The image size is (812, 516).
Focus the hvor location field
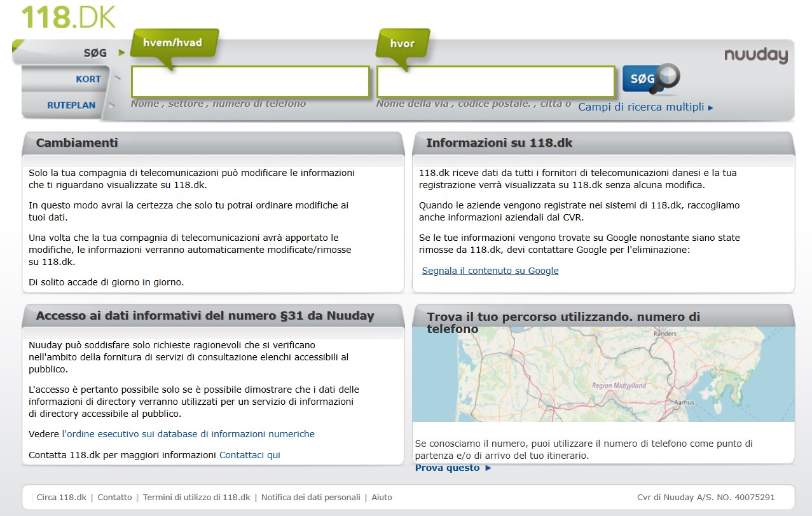(x=496, y=82)
